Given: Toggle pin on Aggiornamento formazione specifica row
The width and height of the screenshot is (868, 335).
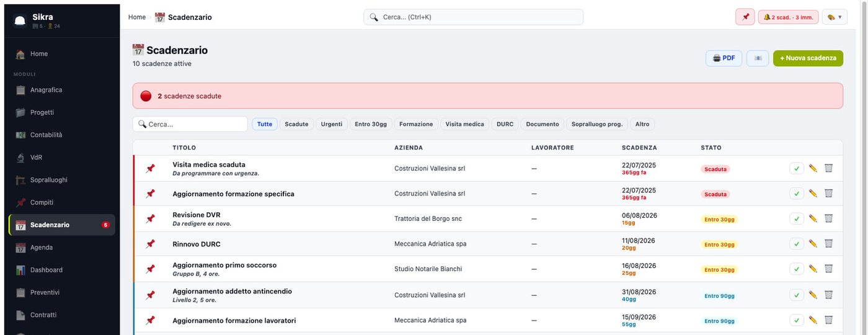Looking at the screenshot, I should [x=150, y=194].
